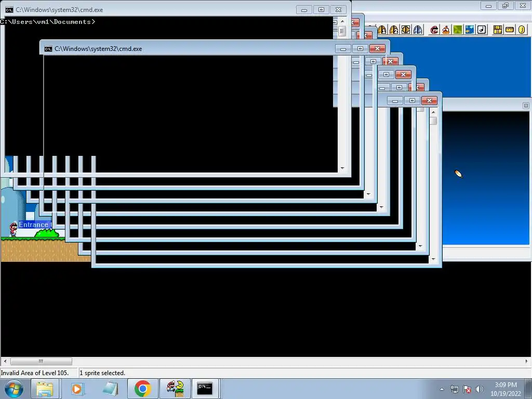Click the '1 sprite selected.' status text
Screen dimensions: 532x399
coord(102,373)
